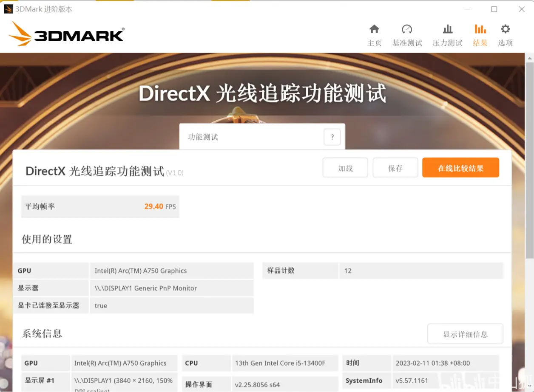Minimize the 3DMark window
Image resolution: width=534 pixels, height=392 pixels.
point(466,9)
